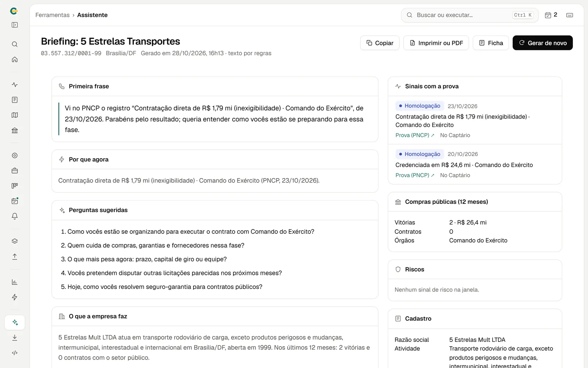Open the Ficha button
This screenshot has width=588, height=368.
(491, 43)
